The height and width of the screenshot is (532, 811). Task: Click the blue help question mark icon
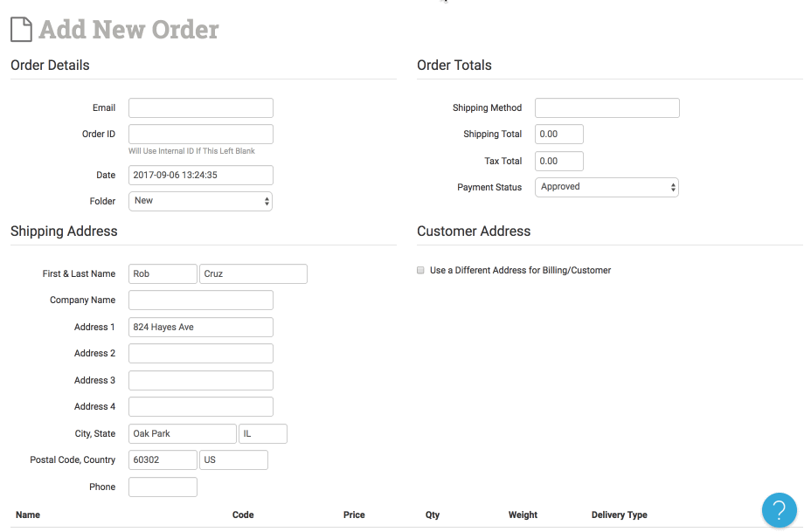tap(779, 510)
